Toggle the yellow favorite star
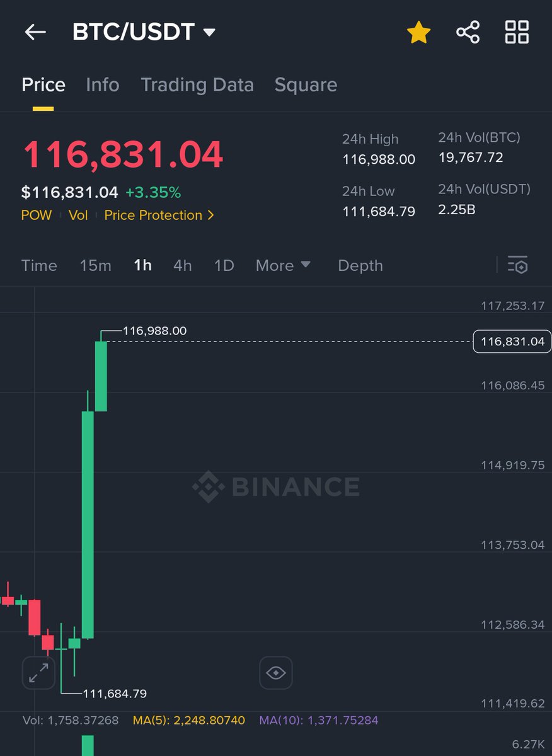This screenshot has height=756, width=552. tap(418, 32)
